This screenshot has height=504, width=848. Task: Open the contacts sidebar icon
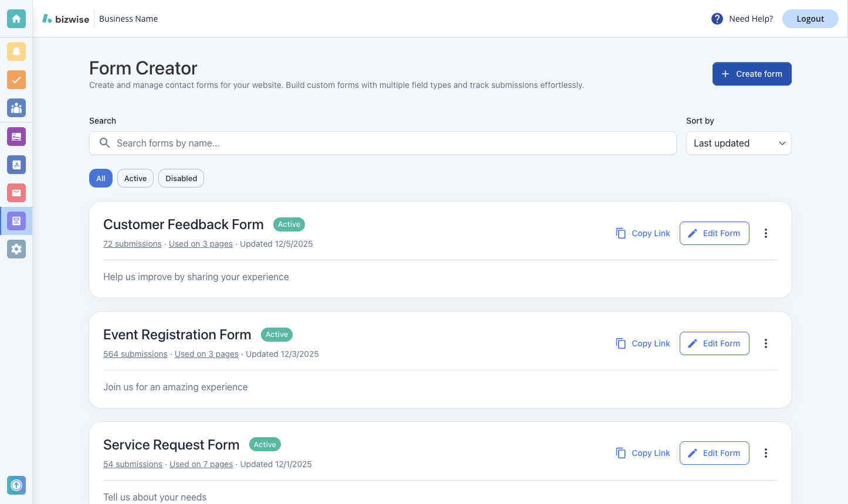[16, 165]
